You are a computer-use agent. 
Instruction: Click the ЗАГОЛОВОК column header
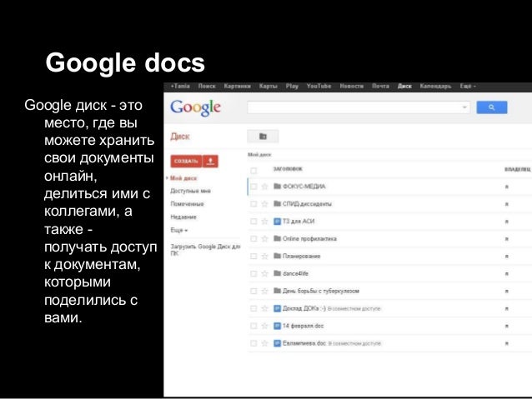click(x=288, y=169)
